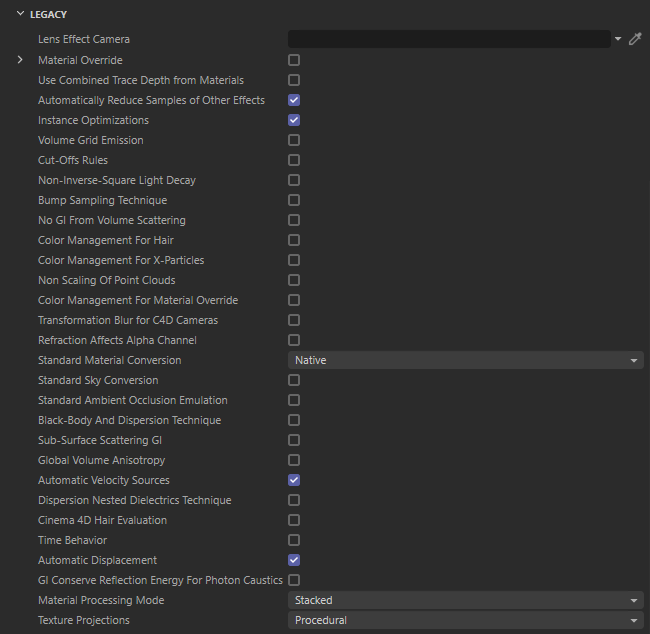
Task: Tick Color Management For Hair
Action: [x=294, y=240]
